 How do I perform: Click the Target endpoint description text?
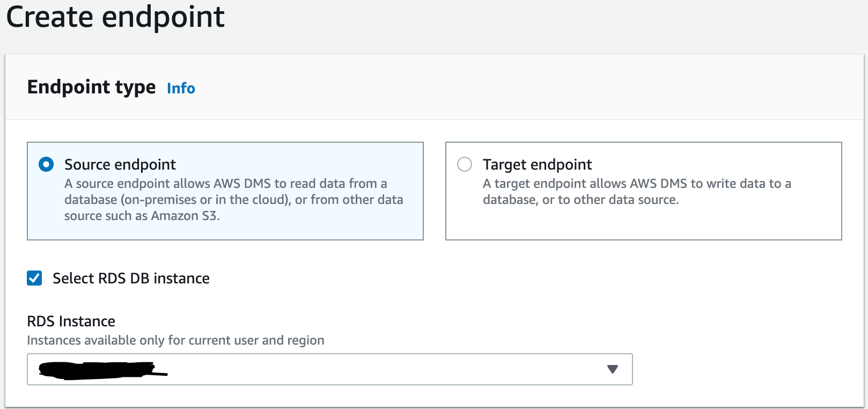[636, 192]
